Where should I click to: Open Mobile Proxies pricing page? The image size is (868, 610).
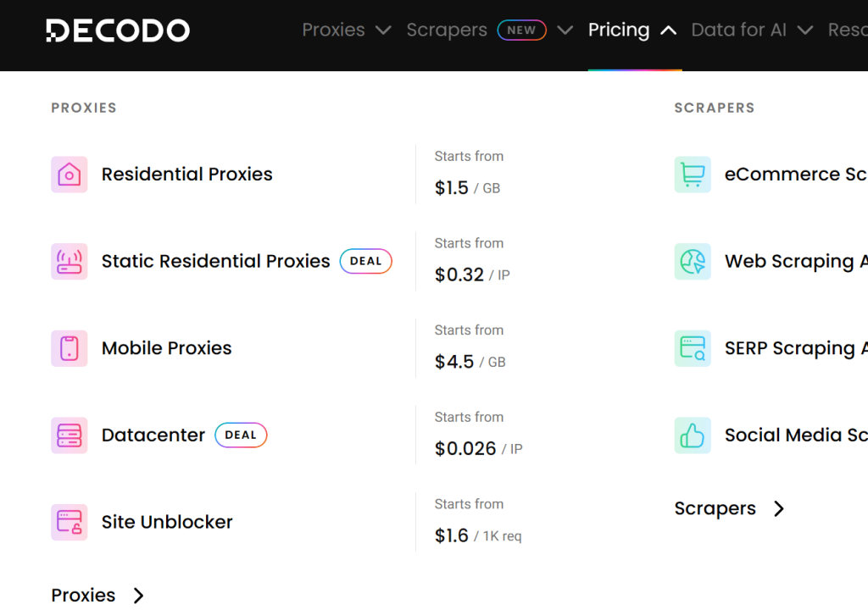click(167, 348)
